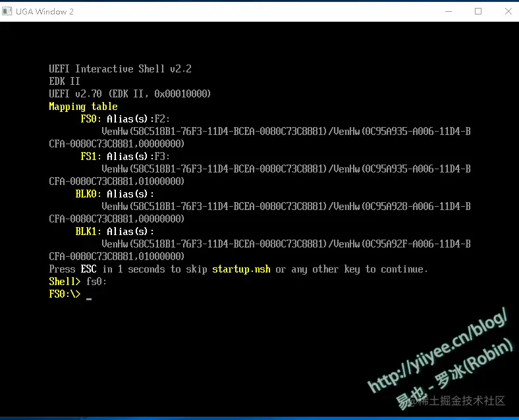519x420 pixels.
Task: Click 'CFA-0080C73C8881,01000000)' under FS1
Action: click(x=117, y=181)
